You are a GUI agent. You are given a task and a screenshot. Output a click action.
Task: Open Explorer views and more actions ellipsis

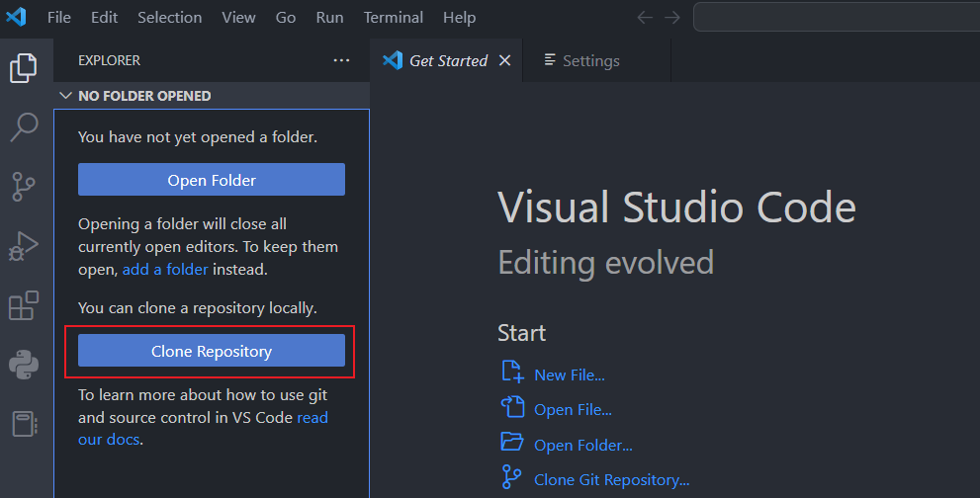click(341, 60)
